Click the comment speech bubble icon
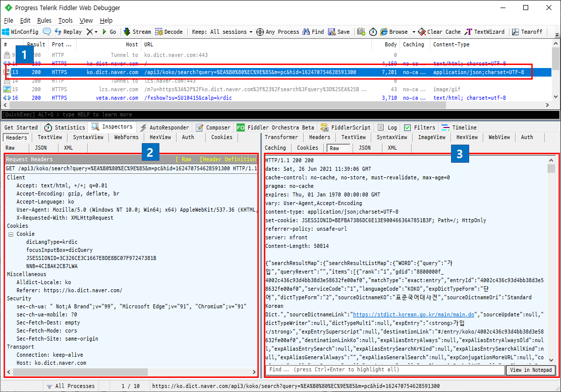The width and height of the screenshot is (561, 392). click(x=47, y=31)
